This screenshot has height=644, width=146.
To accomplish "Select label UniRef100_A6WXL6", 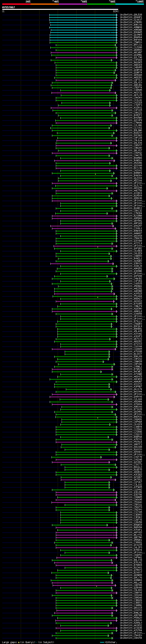I will 131,311.
